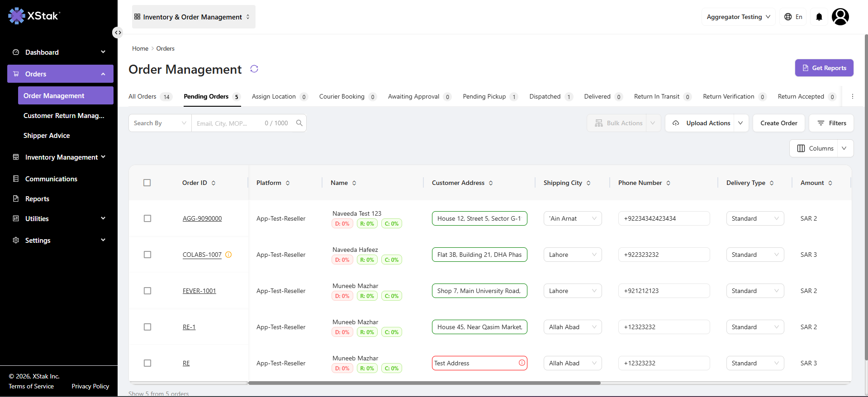Screen dimensions: 868x397
Task: Open the user profile avatar
Action: pos(840,17)
